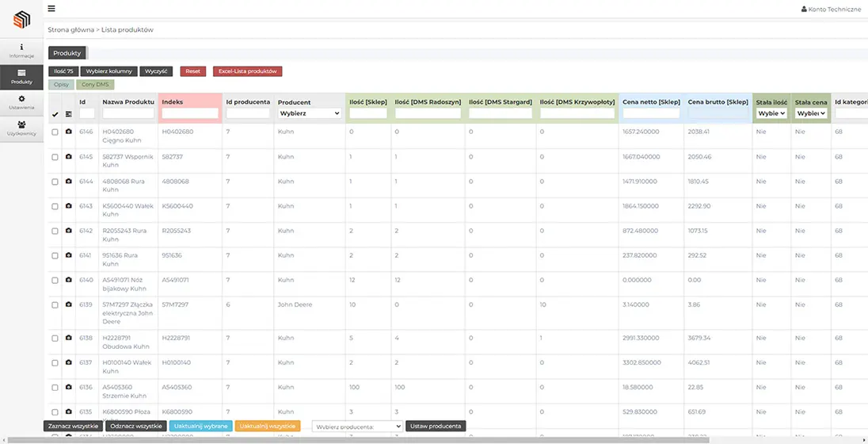This screenshot has width=868, height=444.
Task: Go to Użytkownicy in the sidebar
Action: tap(21, 128)
